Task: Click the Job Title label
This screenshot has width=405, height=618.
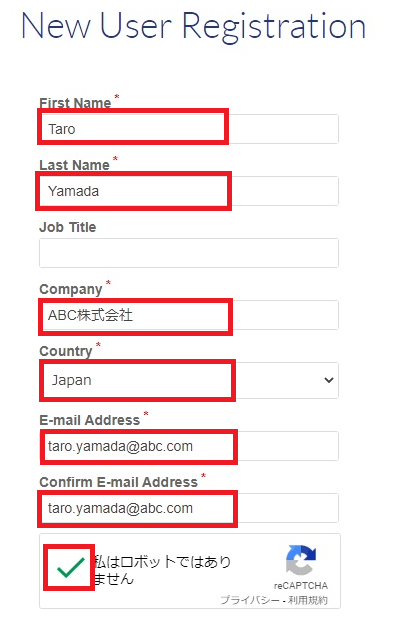Action: tap(68, 227)
